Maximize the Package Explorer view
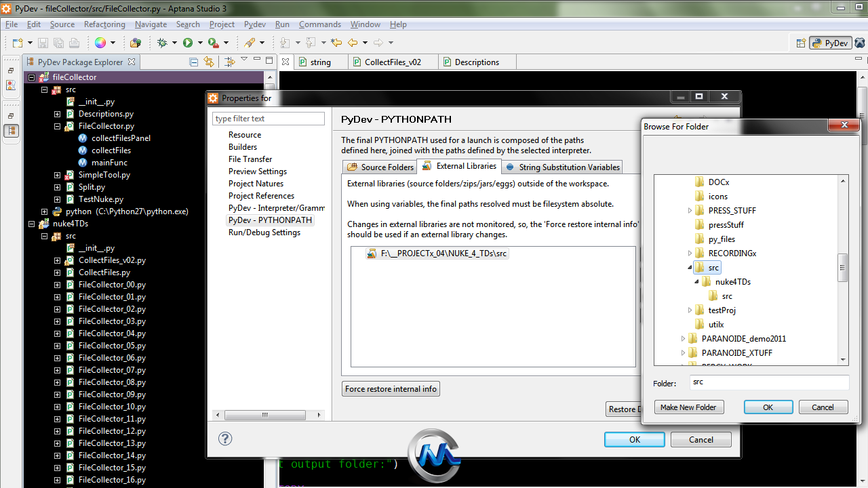 click(x=269, y=61)
